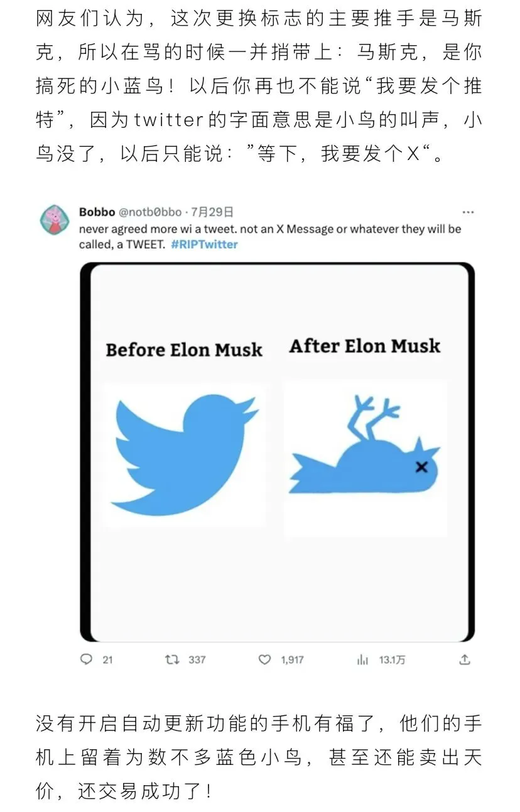Open the bar chart views icon
The image size is (520, 812).
tap(362, 660)
